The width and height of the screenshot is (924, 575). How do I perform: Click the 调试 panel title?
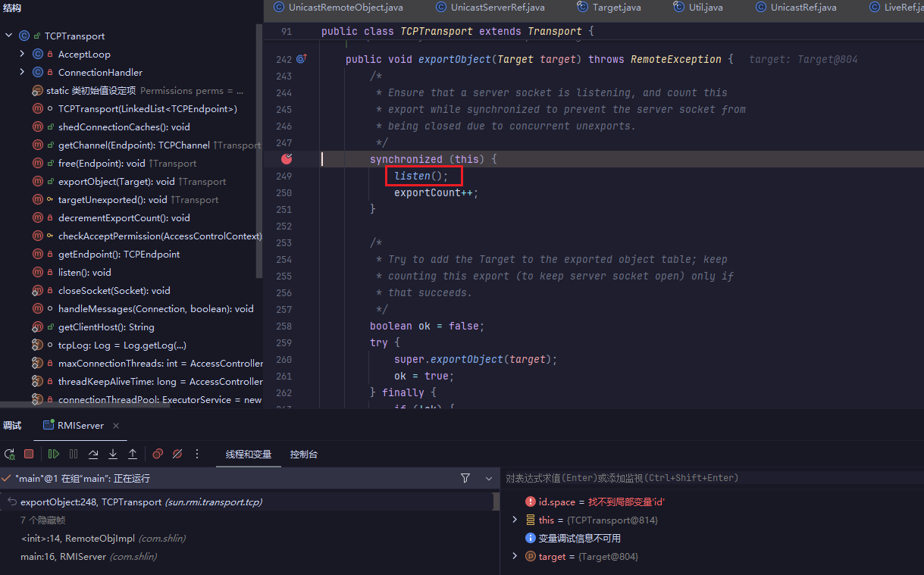click(12, 426)
